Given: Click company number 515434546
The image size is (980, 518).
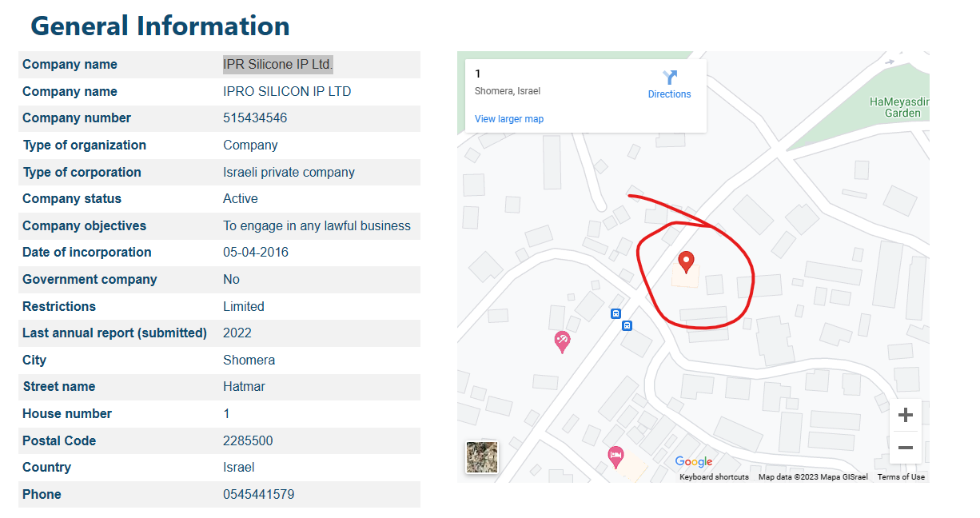Looking at the screenshot, I should pos(255,118).
